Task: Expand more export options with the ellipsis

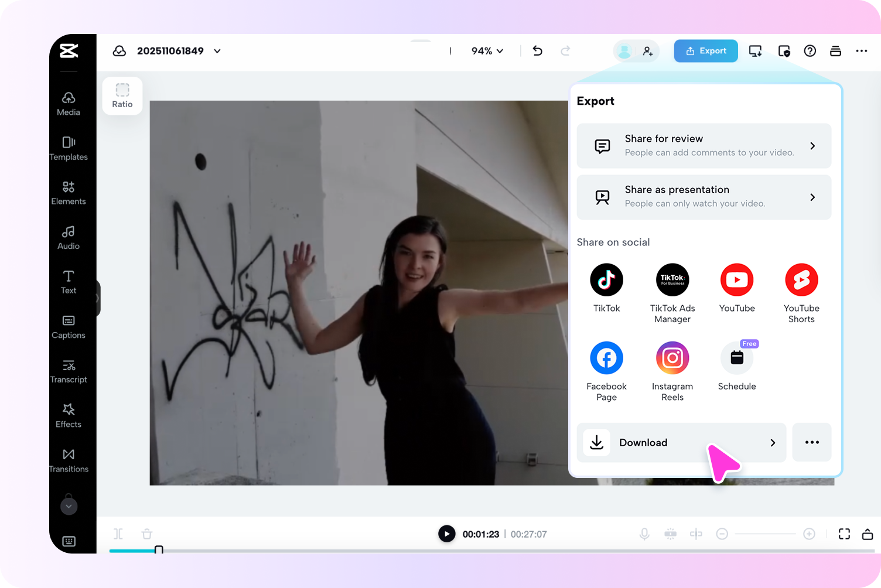Action: pyautogui.click(x=811, y=442)
